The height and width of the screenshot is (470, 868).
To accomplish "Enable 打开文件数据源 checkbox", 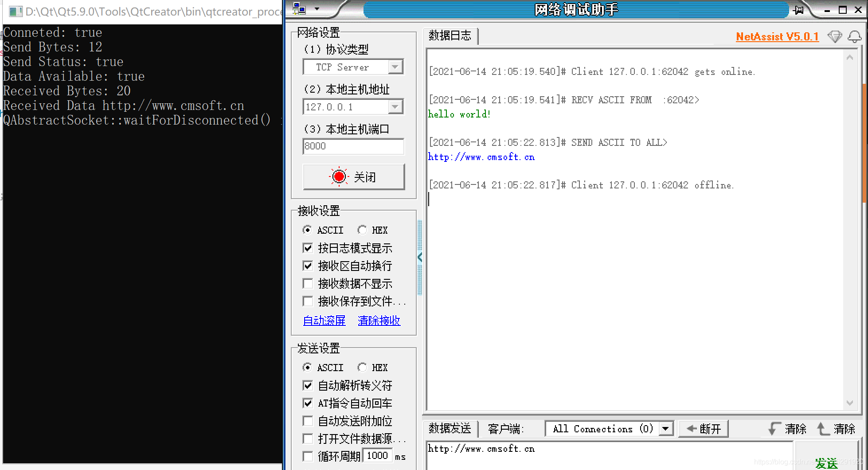I will [308, 439].
